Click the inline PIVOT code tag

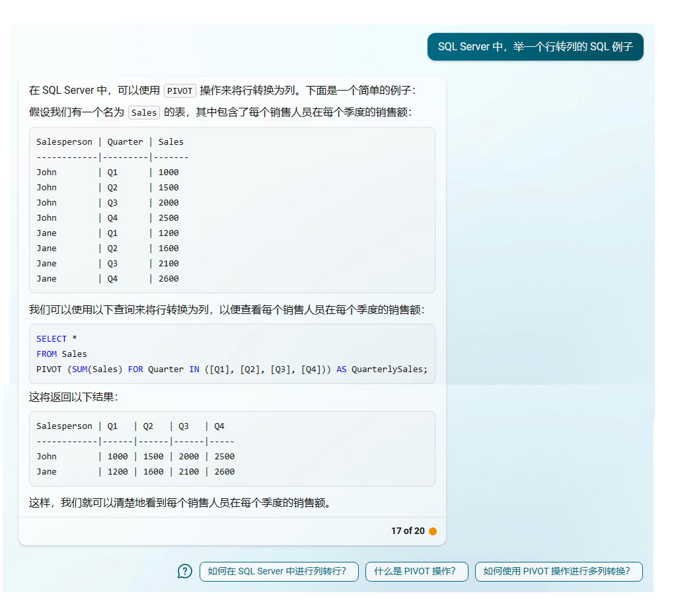point(180,91)
